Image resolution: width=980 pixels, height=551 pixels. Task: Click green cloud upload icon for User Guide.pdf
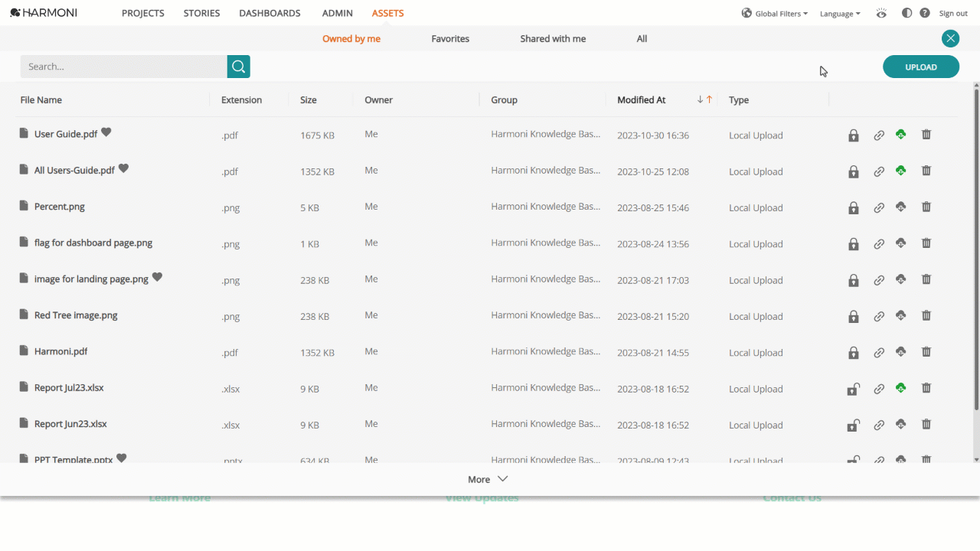(901, 135)
